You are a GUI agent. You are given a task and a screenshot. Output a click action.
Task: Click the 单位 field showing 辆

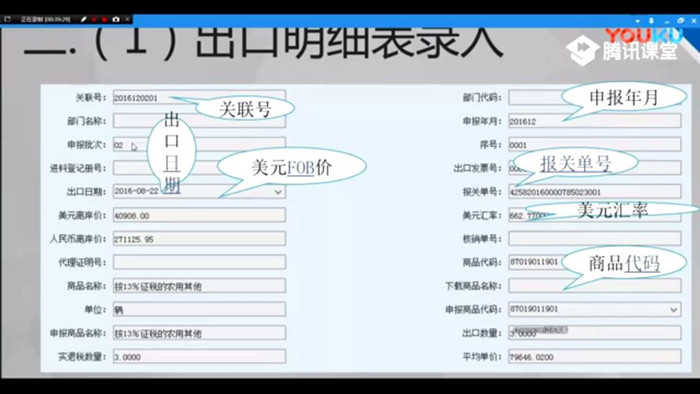[199, 309]
